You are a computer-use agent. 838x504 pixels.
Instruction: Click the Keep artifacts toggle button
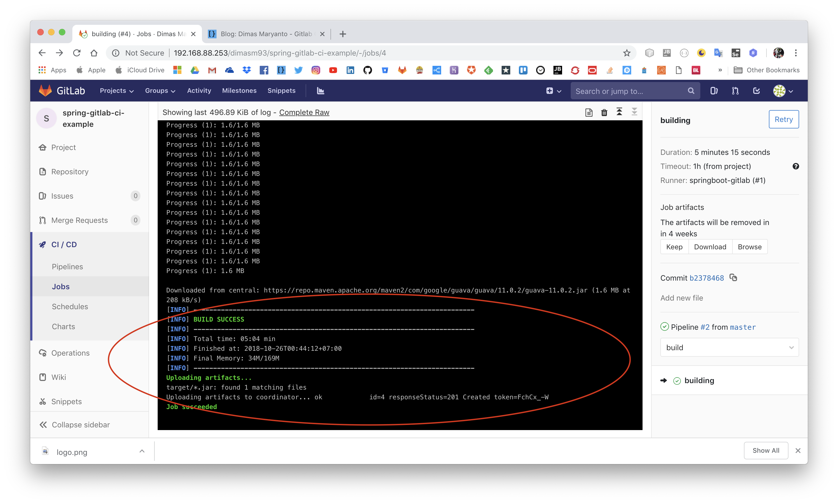(673, 246)
